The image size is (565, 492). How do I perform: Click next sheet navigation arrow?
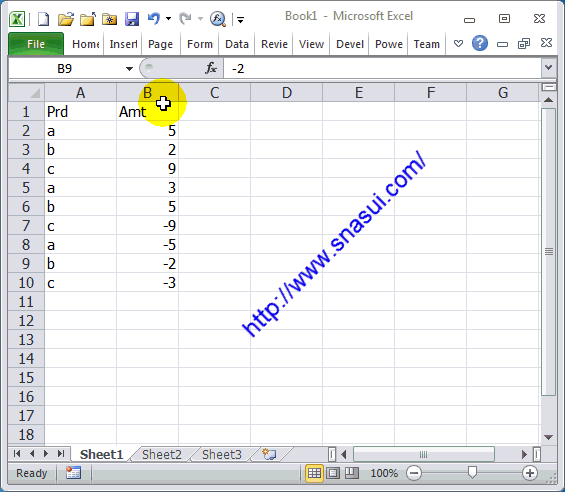pyautogui.click(x=46, y=453)
